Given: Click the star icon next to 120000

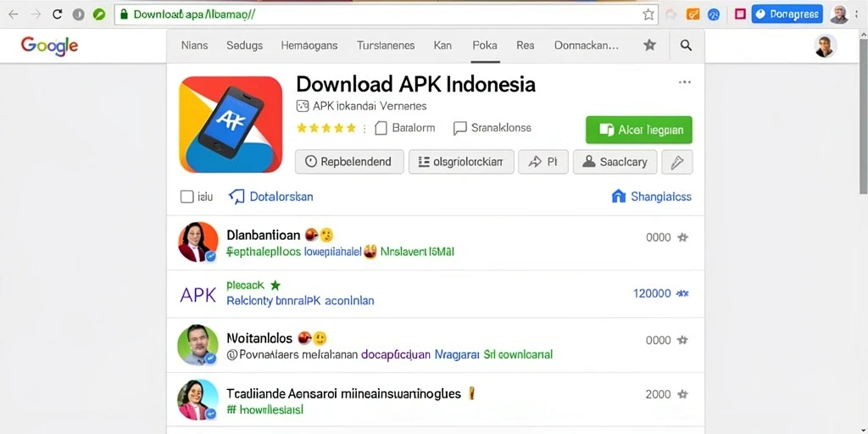Looking at the screenshot, I should 683,293.
